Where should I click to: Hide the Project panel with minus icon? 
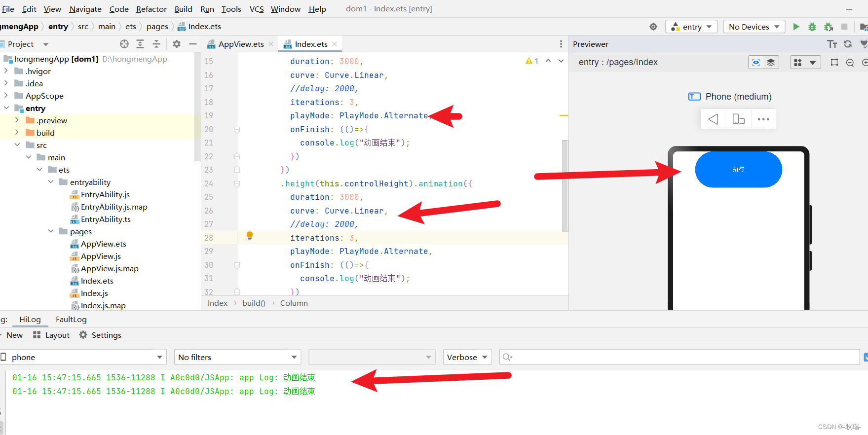coord(193,44)
